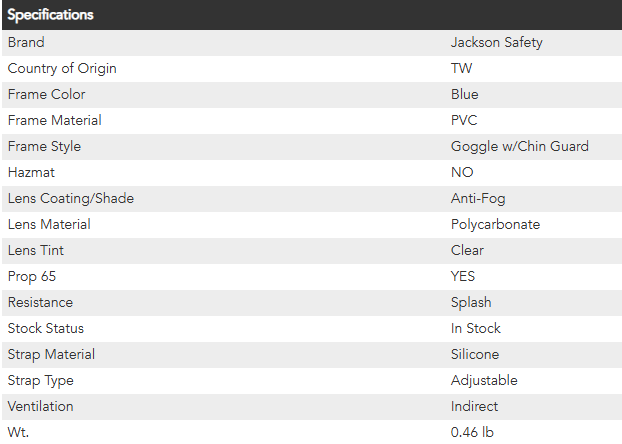The height and width of the screenshot is (444, 622).
Task: Click the In Stock status value
Action: pyautogui.click(x=476, y=328)
